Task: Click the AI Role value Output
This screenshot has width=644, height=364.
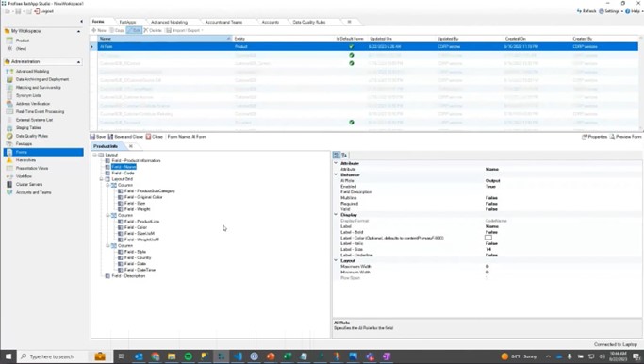Action: [x=493, y=181]
